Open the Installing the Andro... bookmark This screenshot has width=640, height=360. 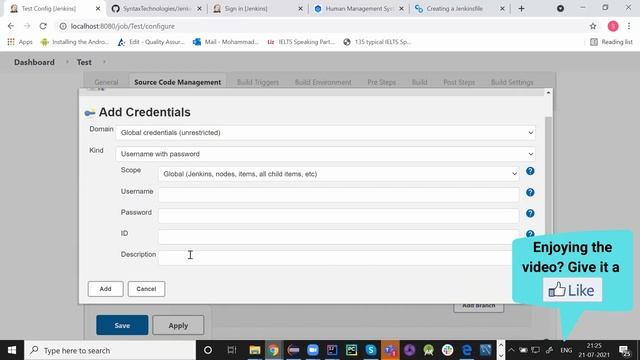tap(75, 42)
